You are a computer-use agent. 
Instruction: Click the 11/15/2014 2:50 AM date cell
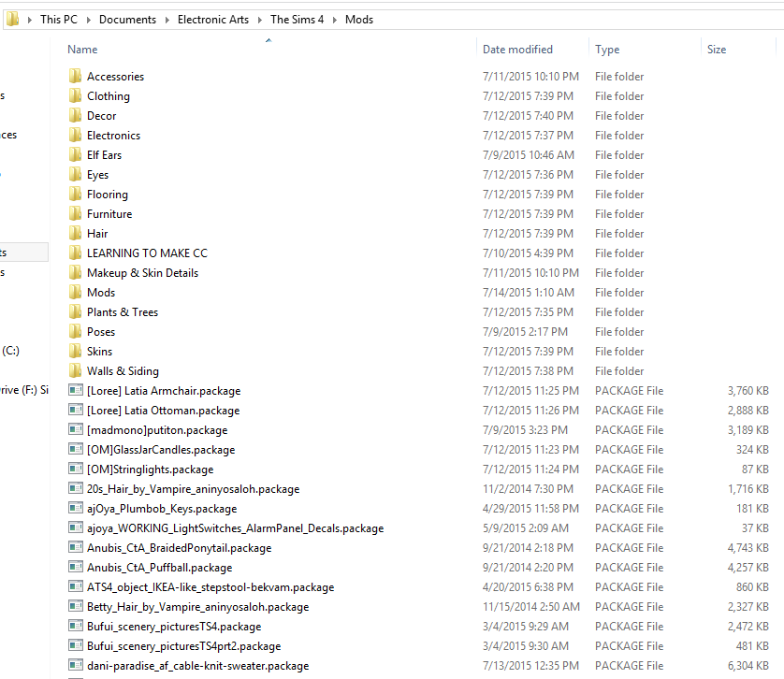pos(531,606)
